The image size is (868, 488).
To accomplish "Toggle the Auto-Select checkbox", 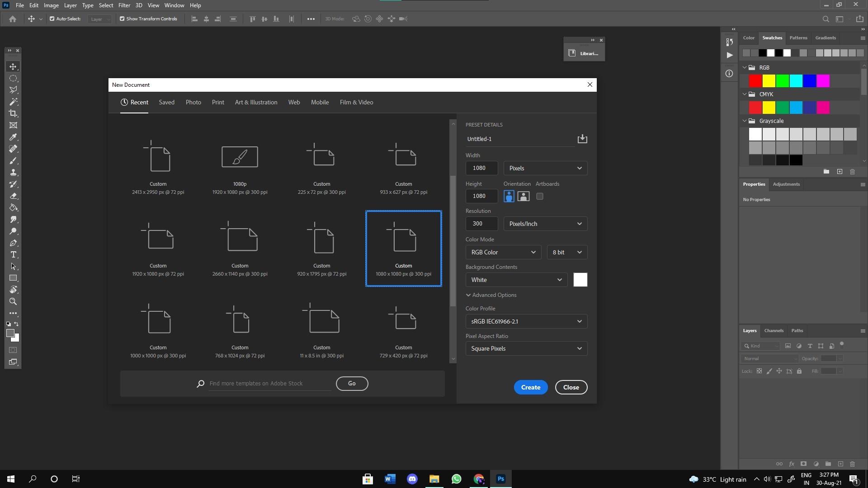I will click(x=52, y=19).
